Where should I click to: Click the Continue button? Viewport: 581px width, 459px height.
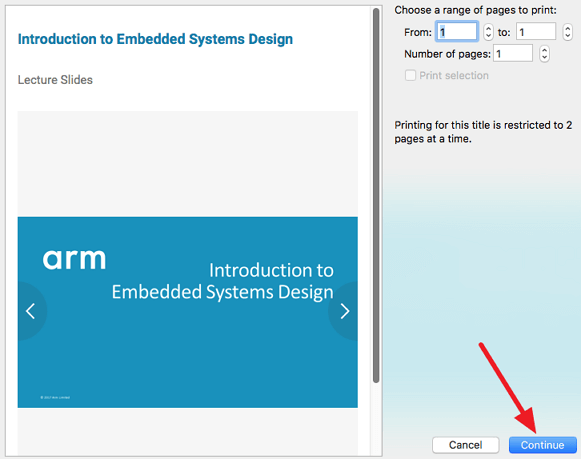[542, 445]
